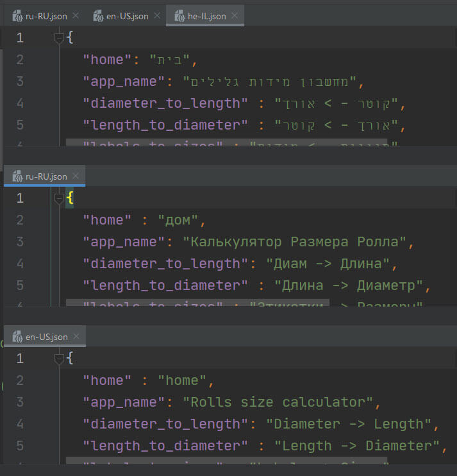
Task: Click line number 5 in he-IL.json editor
Action: coord(20,124)
